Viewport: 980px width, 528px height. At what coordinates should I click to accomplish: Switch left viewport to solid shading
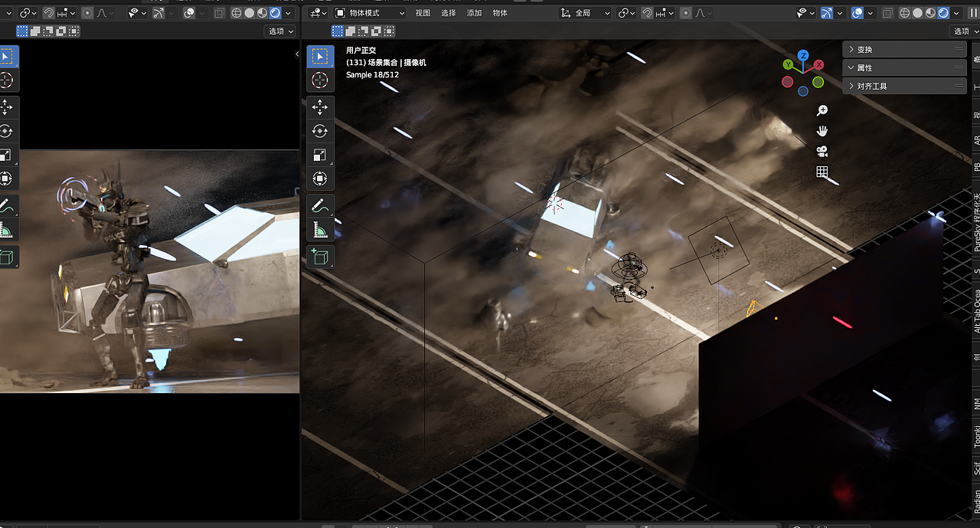click(x=250, y=13)
